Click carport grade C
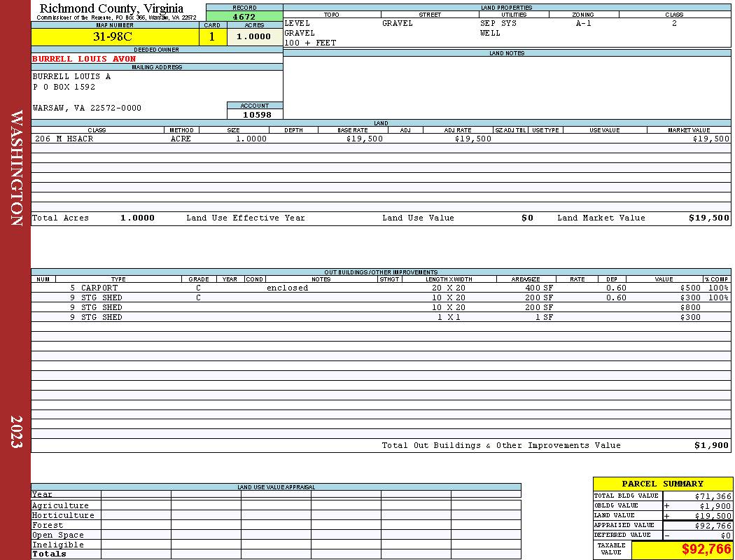Viewport: 735px width, 560px height. click(198, 288)
